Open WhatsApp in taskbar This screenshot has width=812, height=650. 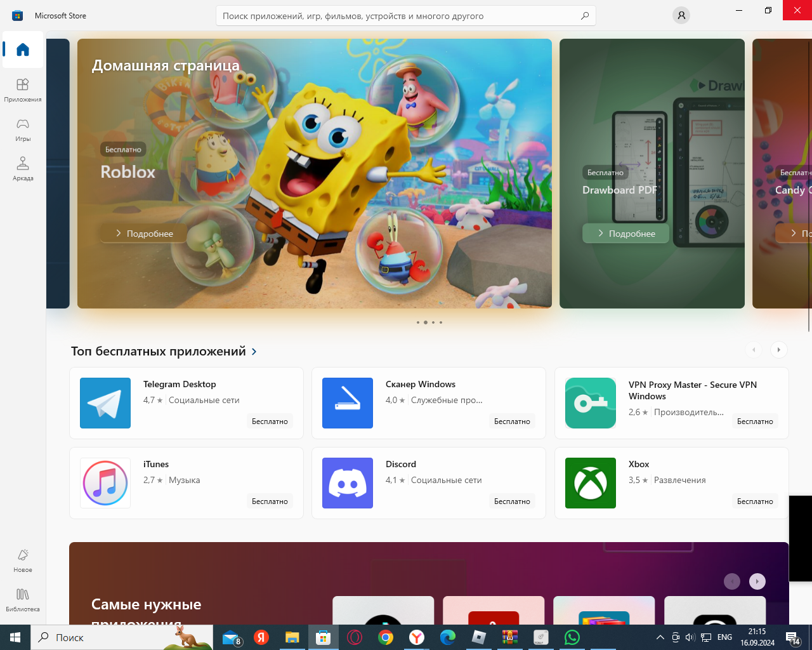(x=572, y=637)
